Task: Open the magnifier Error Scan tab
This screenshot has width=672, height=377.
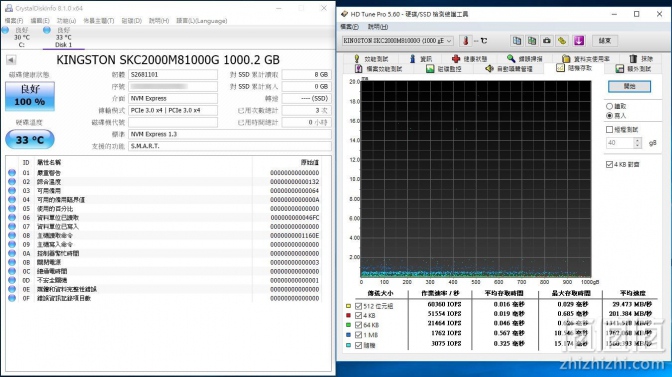Action: pyautogui.click(x=524, y=59)
